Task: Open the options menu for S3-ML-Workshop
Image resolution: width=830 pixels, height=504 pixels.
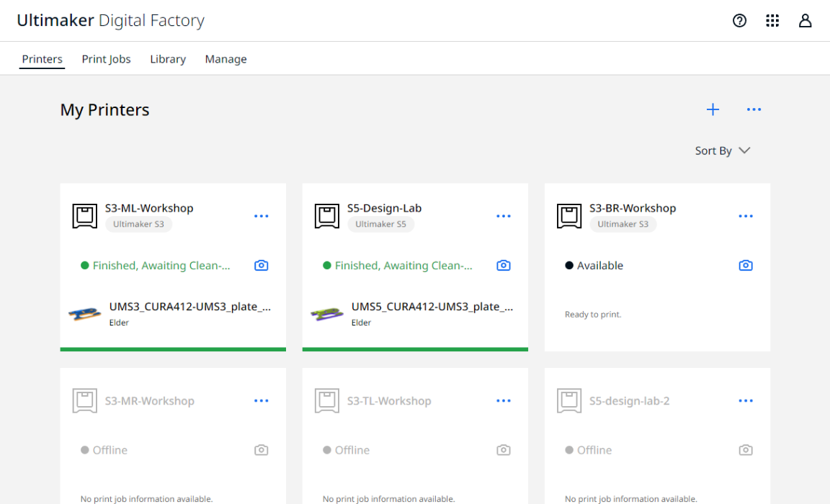Action: tap(261, 215)
